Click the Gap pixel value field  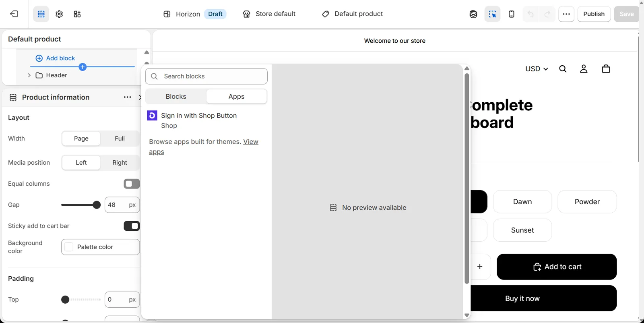click(122, 205)
